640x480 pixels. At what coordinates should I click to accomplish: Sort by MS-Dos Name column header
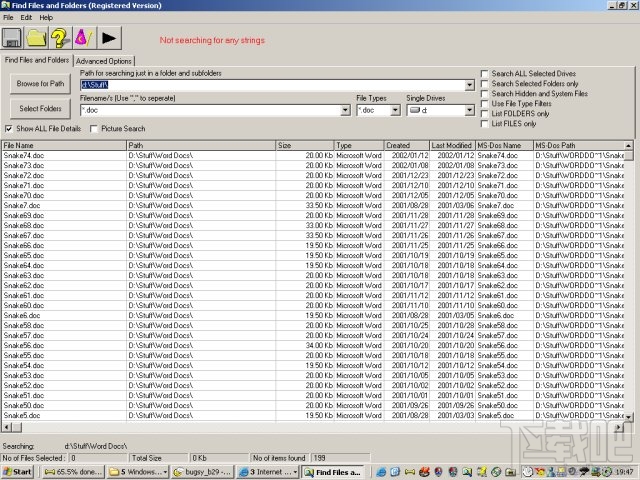(504, 145)
